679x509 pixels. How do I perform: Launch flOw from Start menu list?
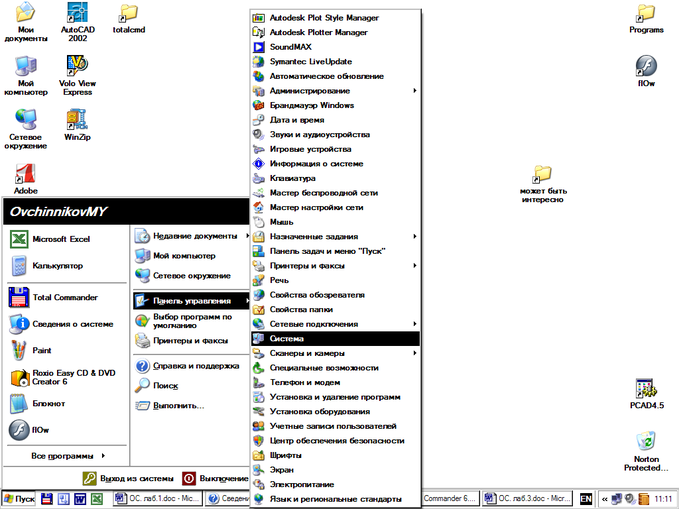pos(67,430)
